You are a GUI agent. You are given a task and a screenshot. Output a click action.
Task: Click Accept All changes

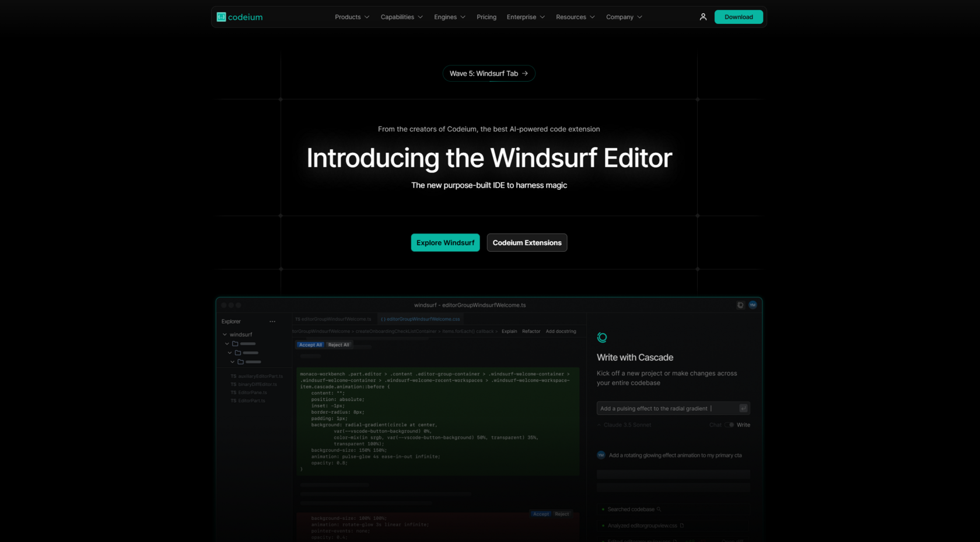[x=310, y=345]
